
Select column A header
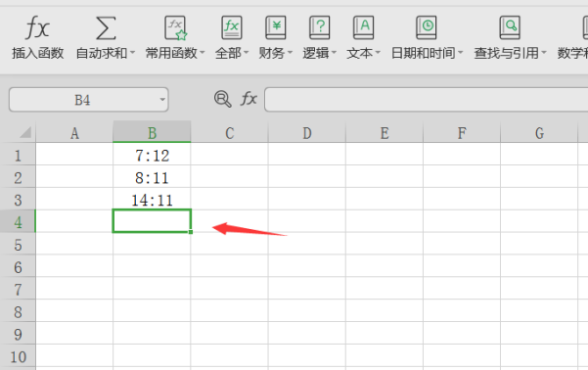(x=74, y=133)
